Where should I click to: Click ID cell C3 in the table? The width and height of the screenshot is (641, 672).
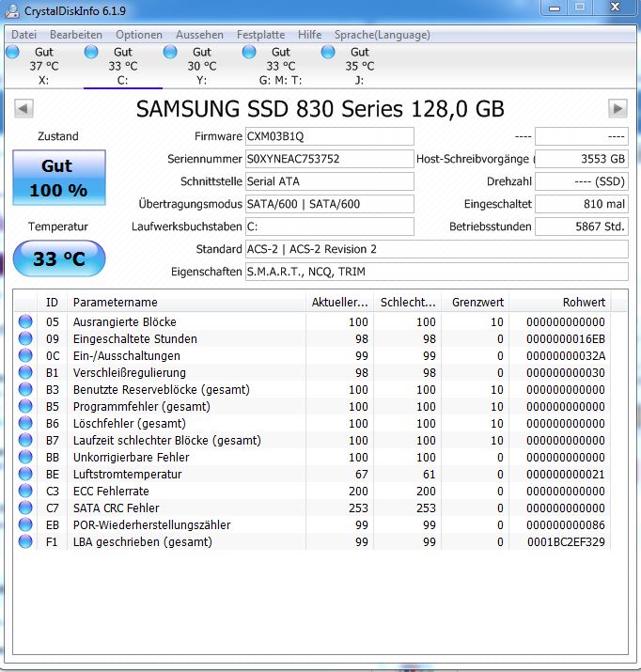pos(53,492)
